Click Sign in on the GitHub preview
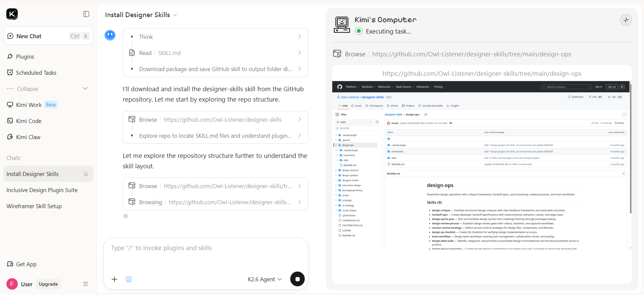The image size is (644, 295). point(599,87)
